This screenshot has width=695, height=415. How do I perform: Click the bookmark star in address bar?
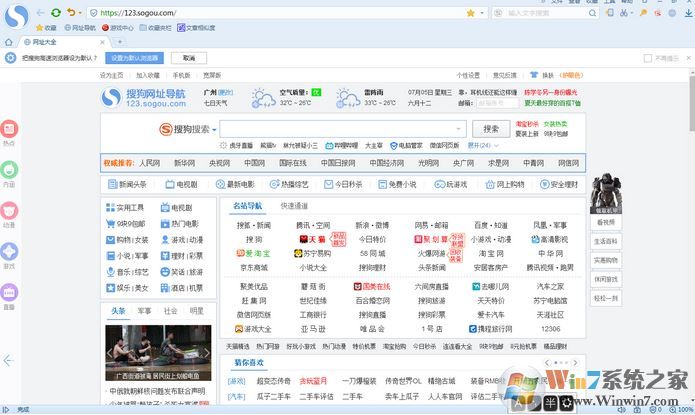tap(470, 13)
